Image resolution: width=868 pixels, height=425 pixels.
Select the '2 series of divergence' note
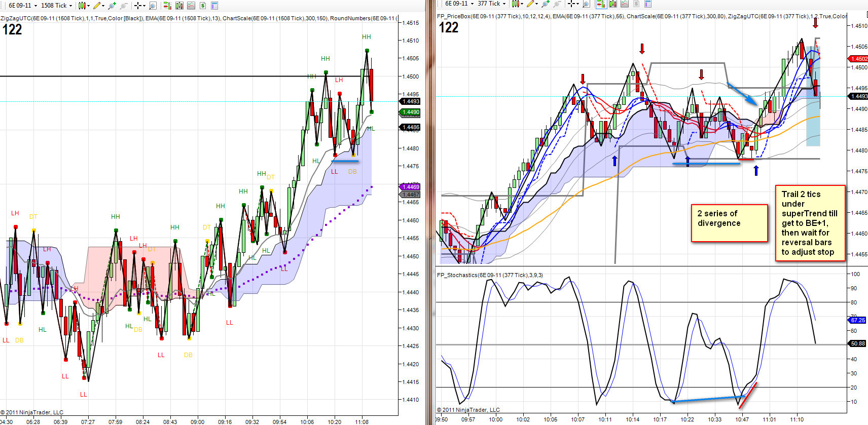(730, 223)
